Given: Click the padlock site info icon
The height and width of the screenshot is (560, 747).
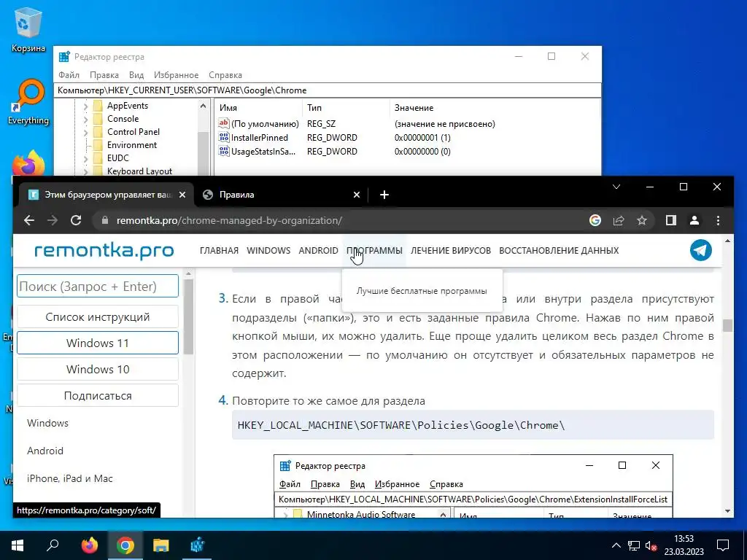Looking at the screenshot, I should click(x=105, y=220).
